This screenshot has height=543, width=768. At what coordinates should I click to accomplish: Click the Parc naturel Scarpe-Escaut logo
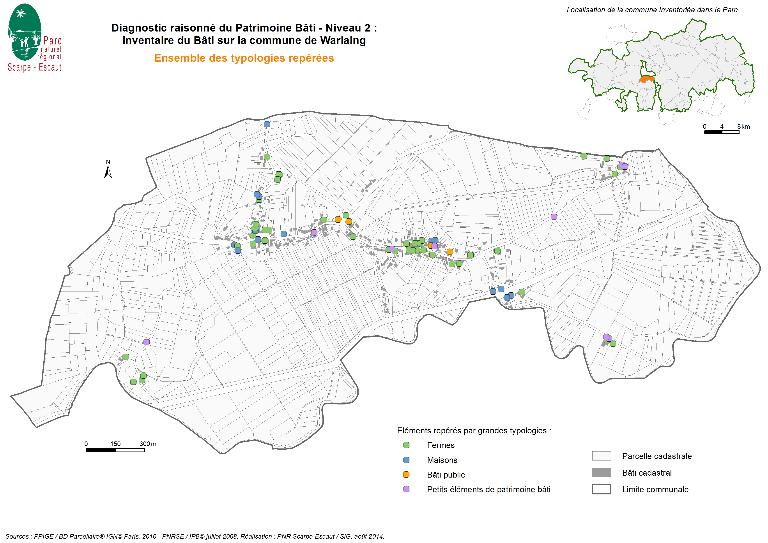tap(35, 38)
